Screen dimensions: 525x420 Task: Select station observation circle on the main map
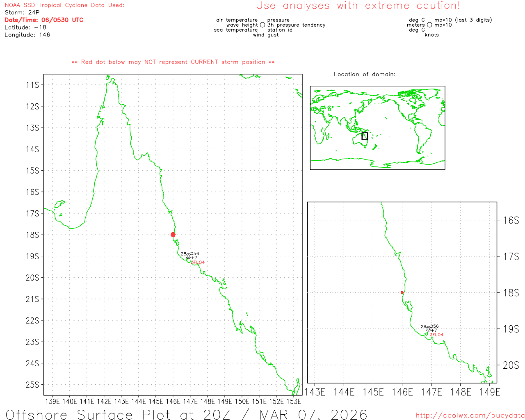(188, 256)
